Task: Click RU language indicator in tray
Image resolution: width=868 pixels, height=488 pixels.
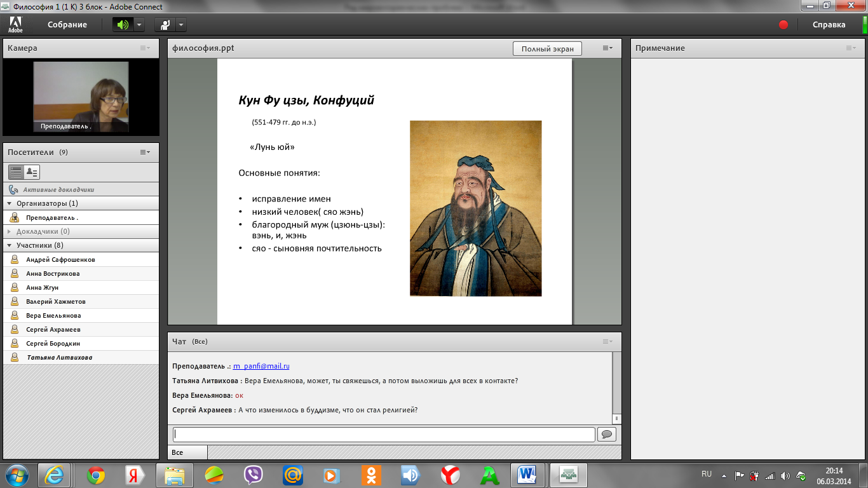Action: point(707,474)
